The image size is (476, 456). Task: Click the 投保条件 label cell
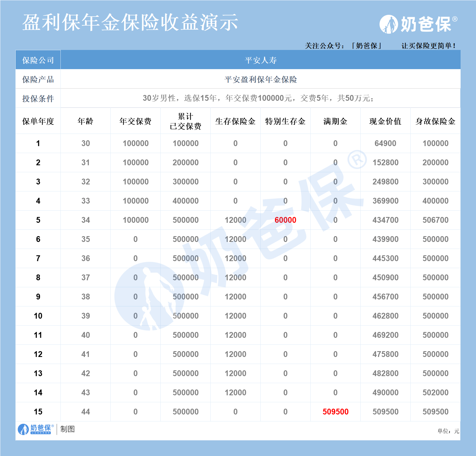(38, 98)
